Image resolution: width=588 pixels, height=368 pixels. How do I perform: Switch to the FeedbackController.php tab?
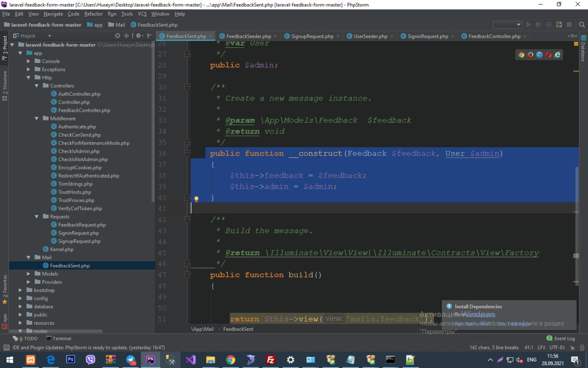(494, 36)
